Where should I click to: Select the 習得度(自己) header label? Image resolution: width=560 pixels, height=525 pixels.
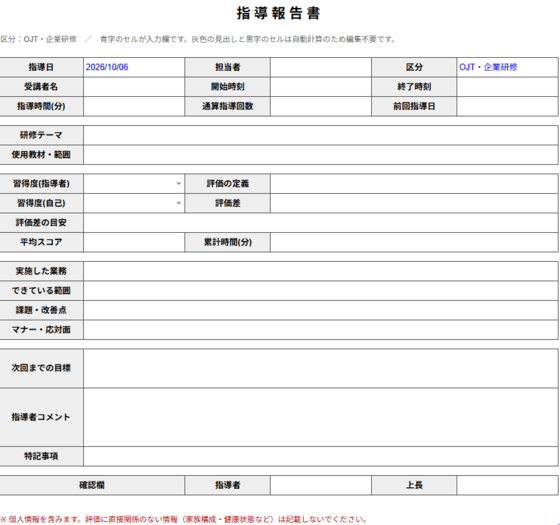click(x=41, y=203)
